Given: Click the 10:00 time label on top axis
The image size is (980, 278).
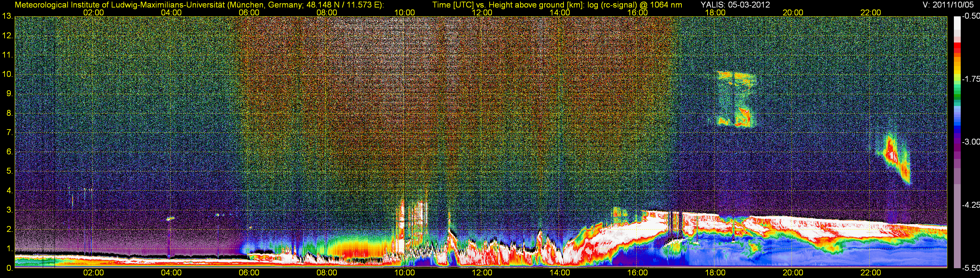Looking at the screenshot, I should click(404, 12).
